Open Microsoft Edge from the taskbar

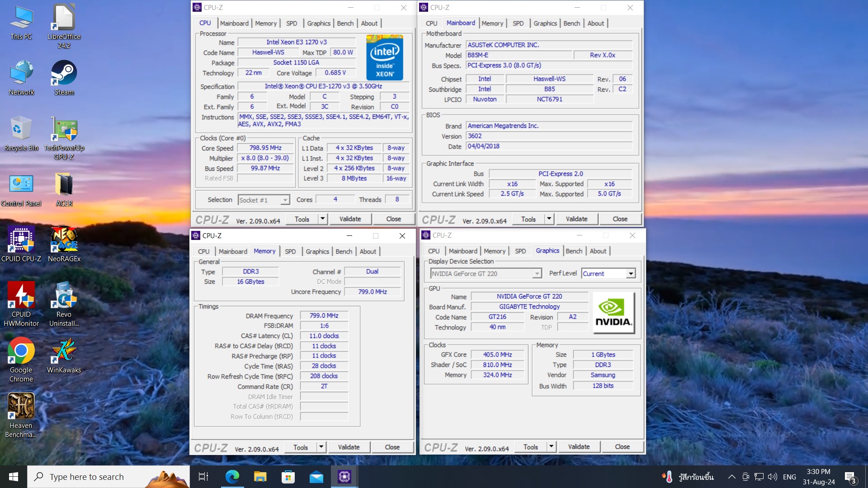[232, 476]
